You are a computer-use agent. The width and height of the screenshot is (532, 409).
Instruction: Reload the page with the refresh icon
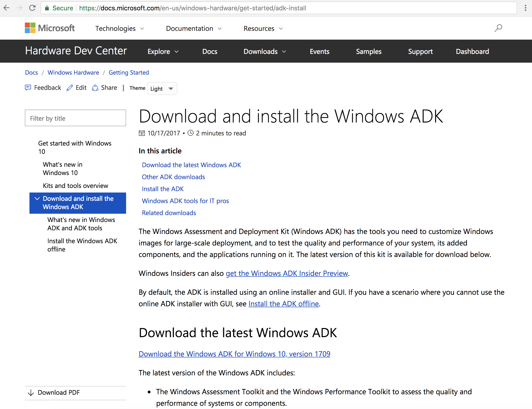[32, 8]
